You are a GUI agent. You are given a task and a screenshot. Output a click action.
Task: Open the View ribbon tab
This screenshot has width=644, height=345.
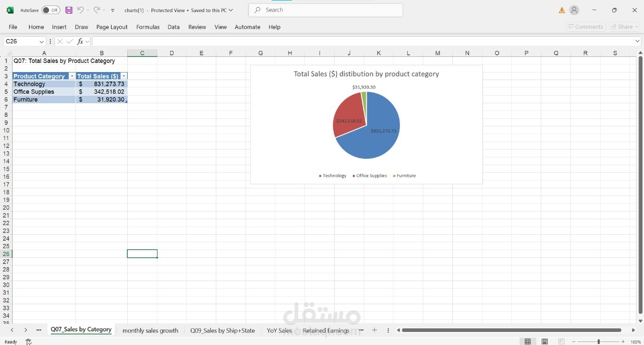click(x=221, y=27)
